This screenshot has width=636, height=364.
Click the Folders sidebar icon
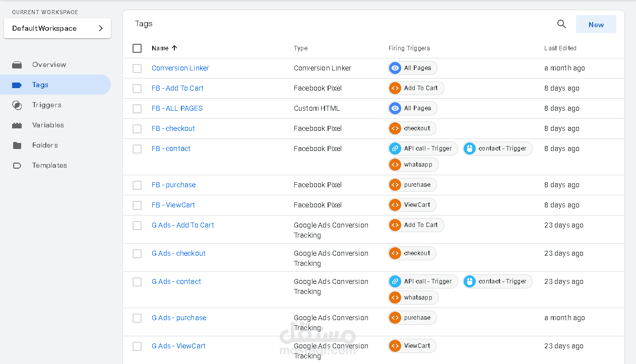[17, 145]
